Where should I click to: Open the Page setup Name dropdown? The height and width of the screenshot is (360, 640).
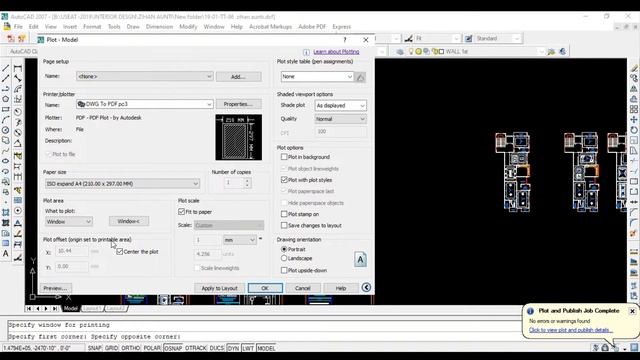point(144,76)
